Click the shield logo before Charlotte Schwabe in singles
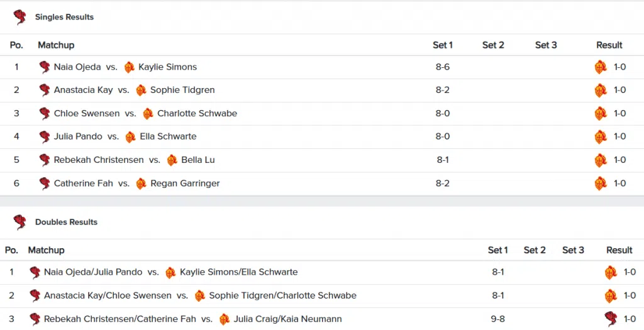This screenshot has width=644, height=330. [x=148, y=114]
